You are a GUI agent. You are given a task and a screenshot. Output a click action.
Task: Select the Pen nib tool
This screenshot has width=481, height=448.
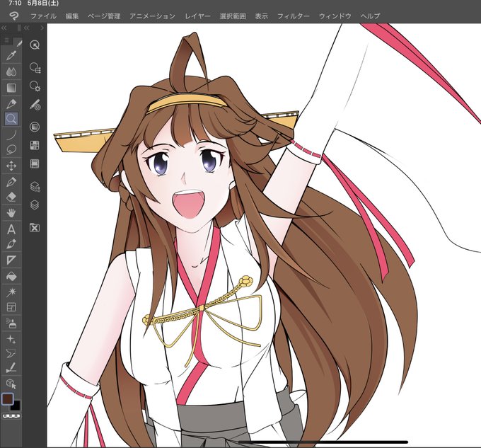tap(11, 182)
